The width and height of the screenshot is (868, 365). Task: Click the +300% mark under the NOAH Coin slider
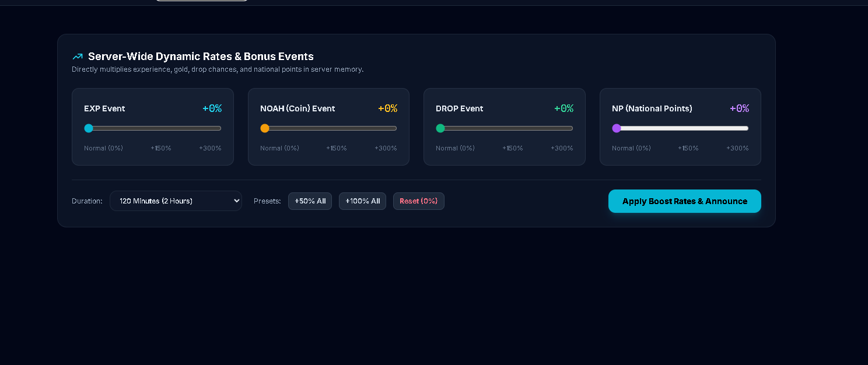point(386,148)
